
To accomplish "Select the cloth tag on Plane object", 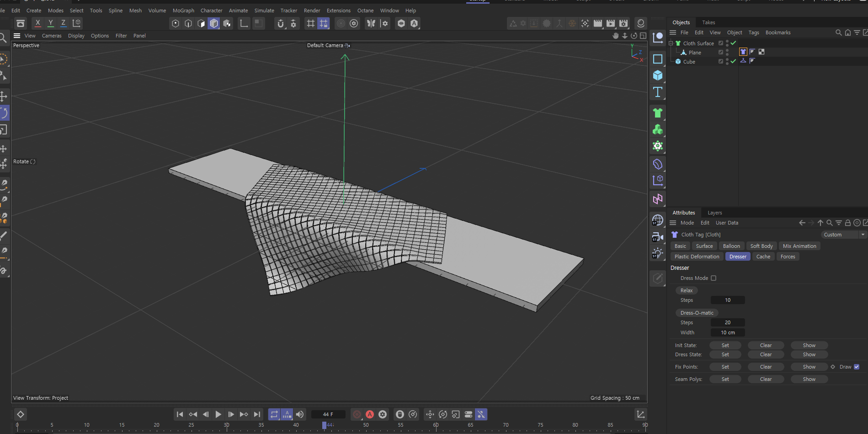I will click(x=743, y=52).
